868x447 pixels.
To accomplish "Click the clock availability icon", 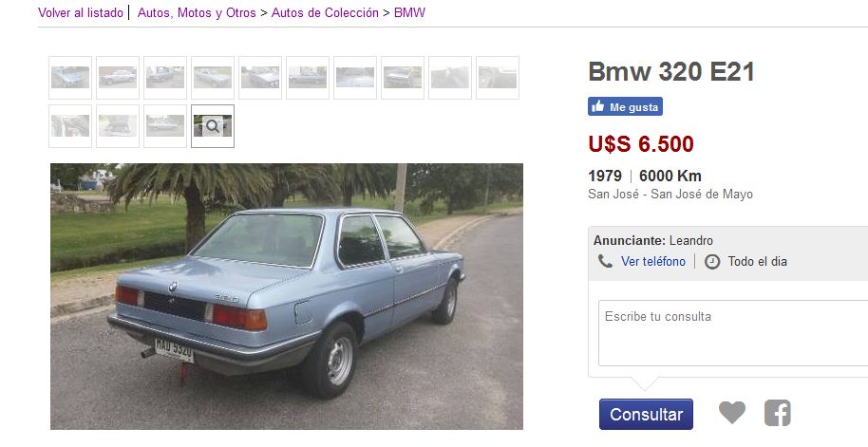I will click(x=712, y=262).
